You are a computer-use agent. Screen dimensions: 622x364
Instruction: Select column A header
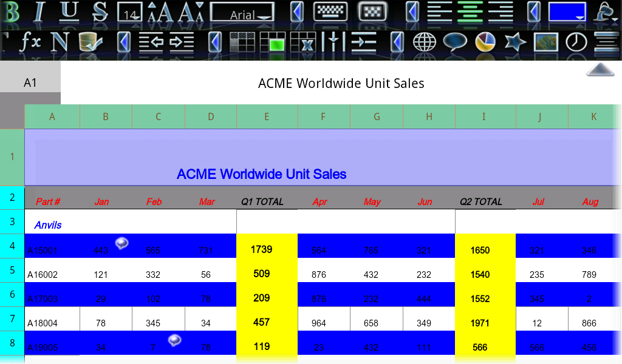[x=52, y=116]
